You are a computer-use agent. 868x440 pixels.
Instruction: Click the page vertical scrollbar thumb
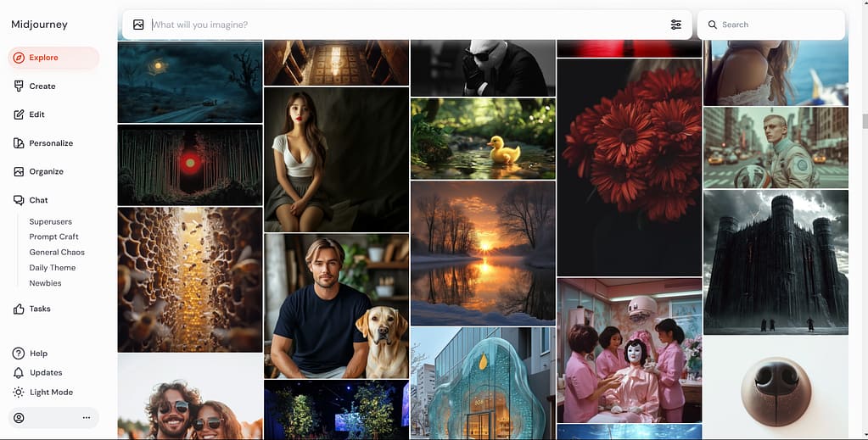(x=865, y=120)
